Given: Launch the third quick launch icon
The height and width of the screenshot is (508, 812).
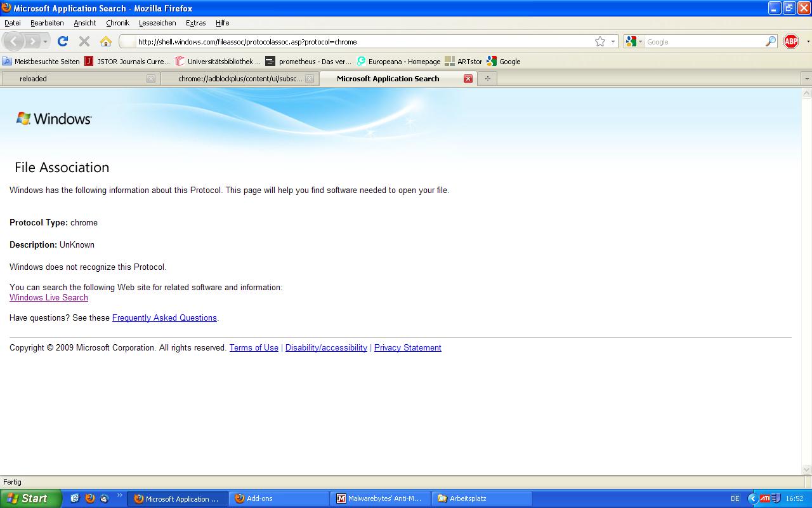Looking at the screenshot, I should coord(105,498).
